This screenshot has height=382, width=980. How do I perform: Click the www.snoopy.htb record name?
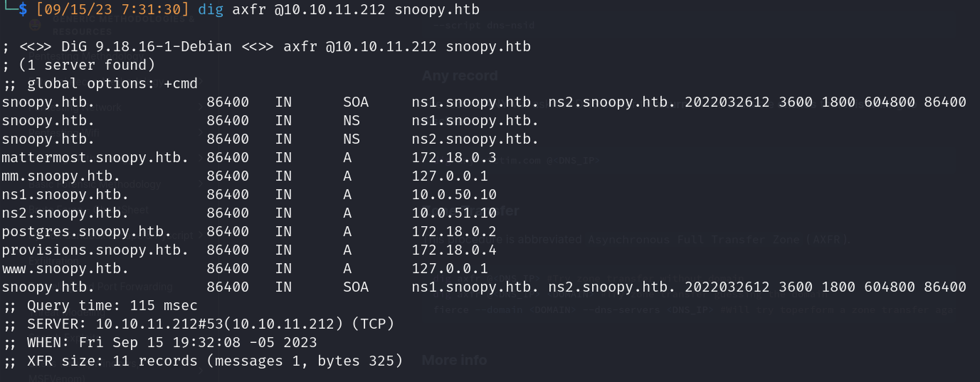click(65, 268)
